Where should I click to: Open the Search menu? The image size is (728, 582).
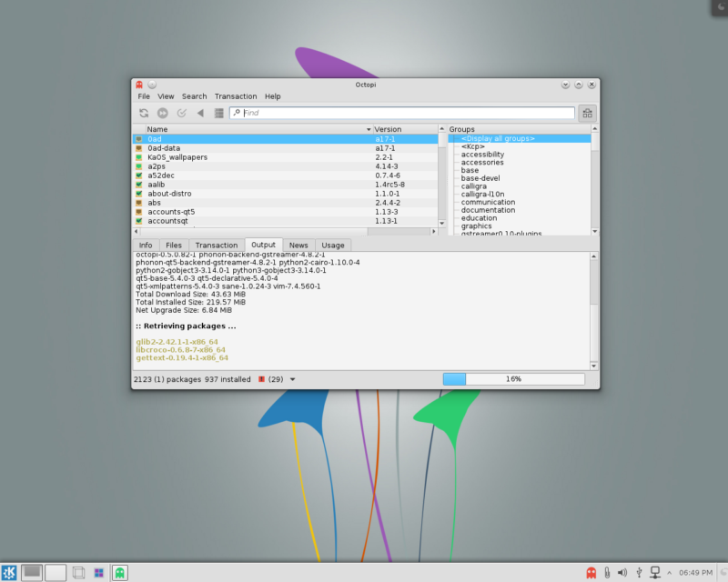194,96
